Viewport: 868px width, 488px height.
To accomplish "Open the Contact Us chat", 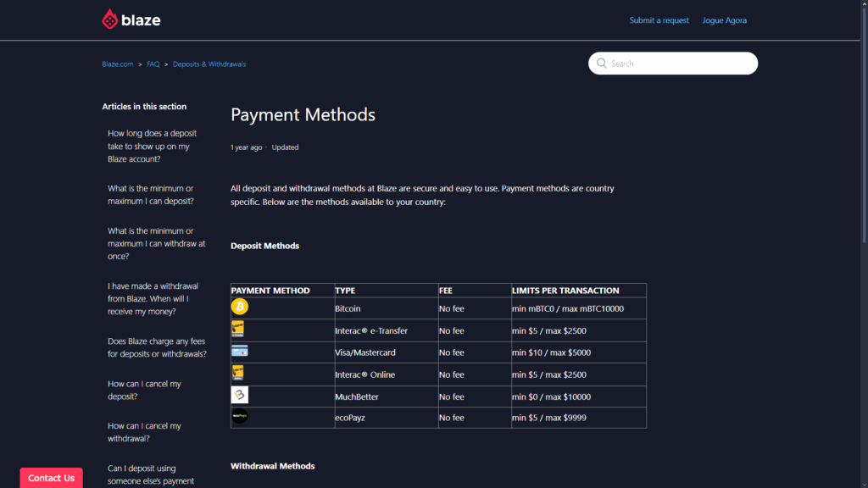I will [x=51, y=477].
